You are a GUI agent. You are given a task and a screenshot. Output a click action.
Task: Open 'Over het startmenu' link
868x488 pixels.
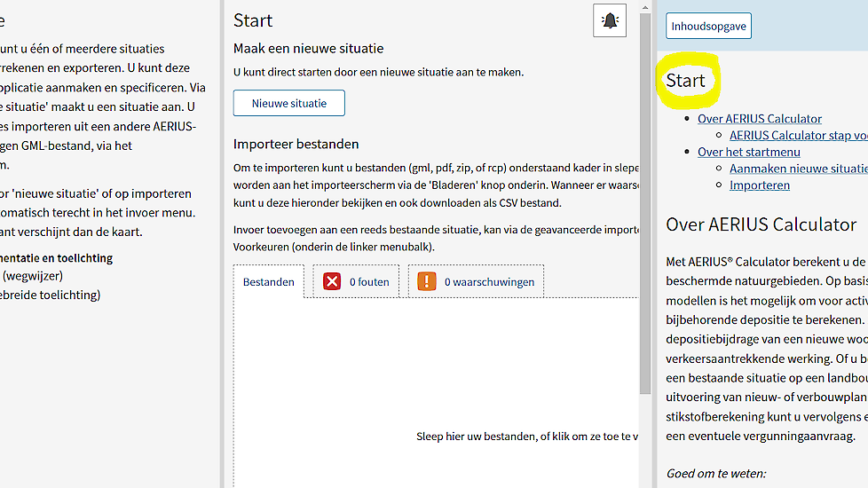(x=748, y=152)
